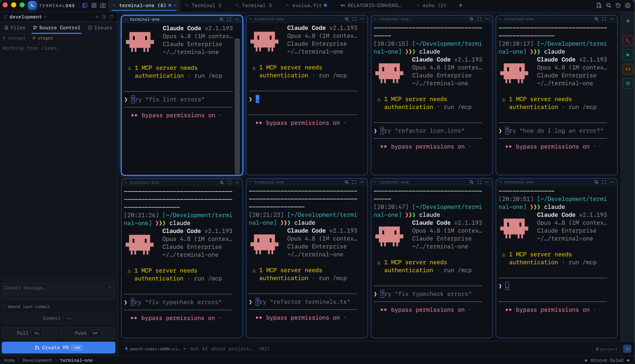Click the Create PR button

tap(58, 348)
